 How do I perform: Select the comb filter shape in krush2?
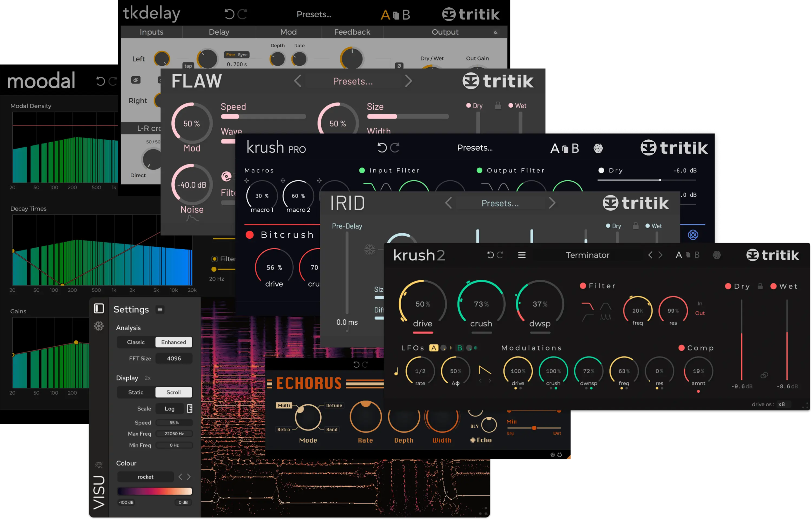tap(606, 317)
